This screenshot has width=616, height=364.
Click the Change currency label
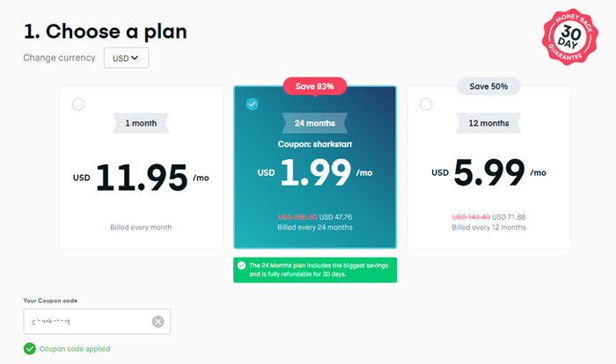click(x=59, y=58)
